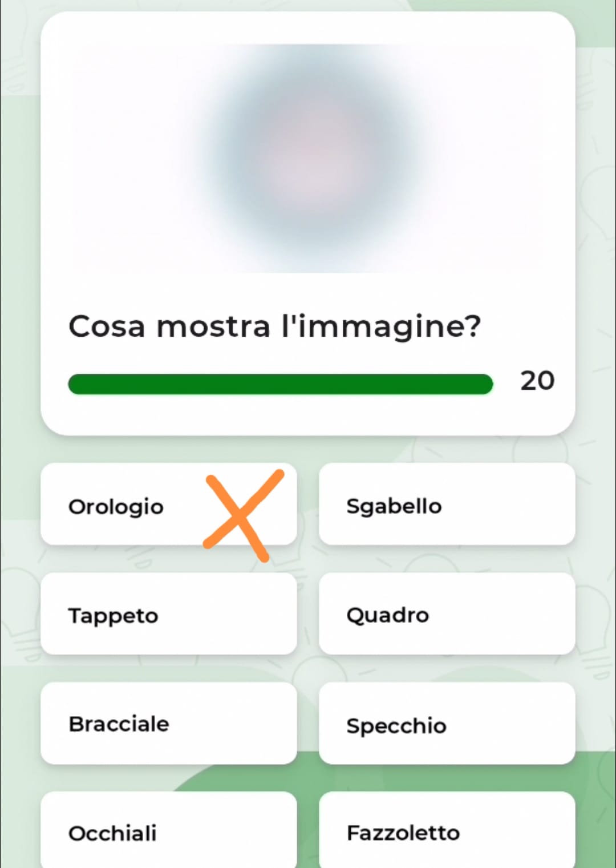Viewport: 616px width, 868px height.
Task: Select the Quadro answer button
Action: tap(447, 614)
